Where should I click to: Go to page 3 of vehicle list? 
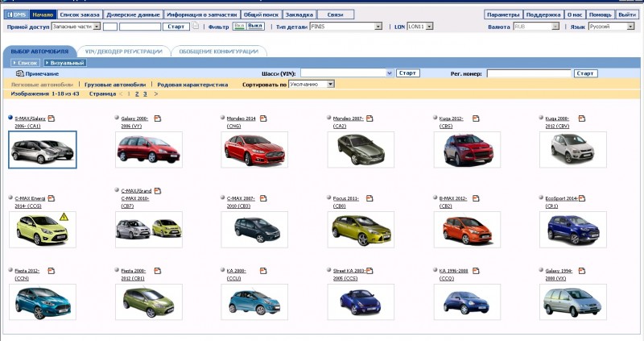[145, 94]
